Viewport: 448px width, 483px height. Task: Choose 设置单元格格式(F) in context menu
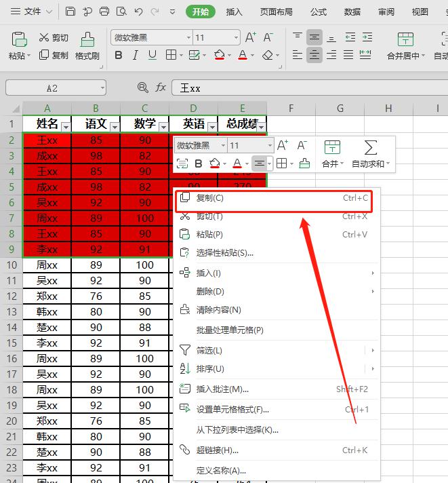tap(277, 409)
